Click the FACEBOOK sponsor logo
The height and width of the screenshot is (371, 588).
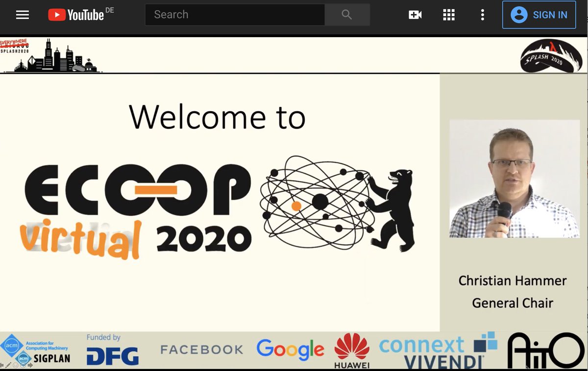[202, 349]
